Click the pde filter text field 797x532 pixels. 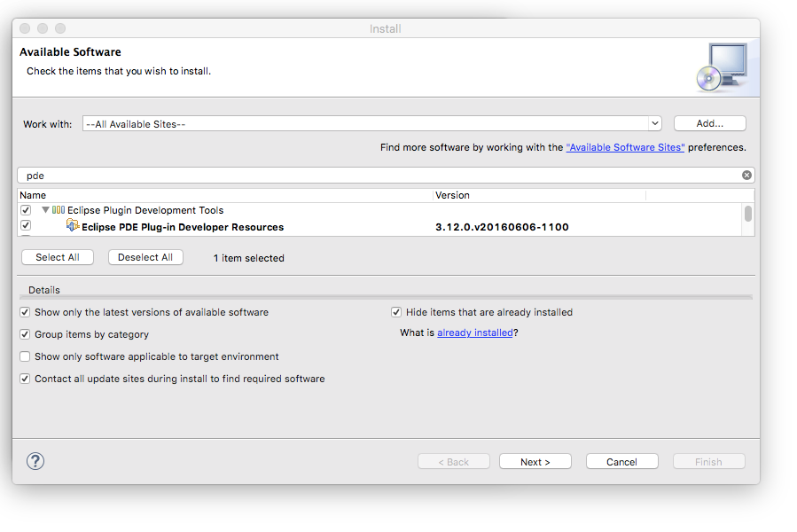tap(386, 176)
